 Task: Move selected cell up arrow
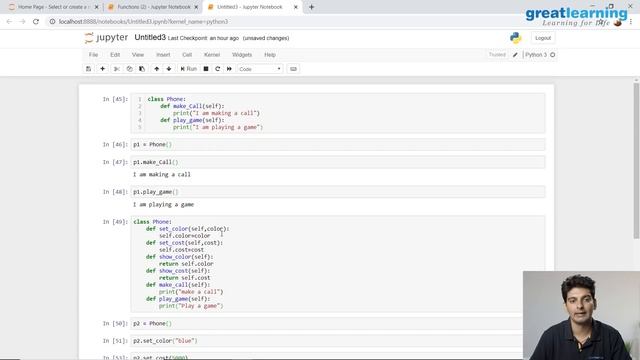point(157,69)
